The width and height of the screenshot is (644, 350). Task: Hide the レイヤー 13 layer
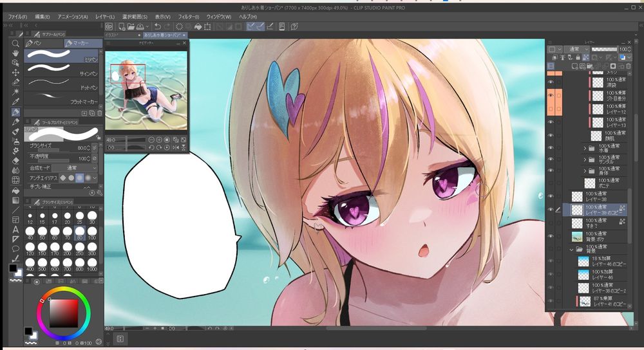click(x=551, y=122)
